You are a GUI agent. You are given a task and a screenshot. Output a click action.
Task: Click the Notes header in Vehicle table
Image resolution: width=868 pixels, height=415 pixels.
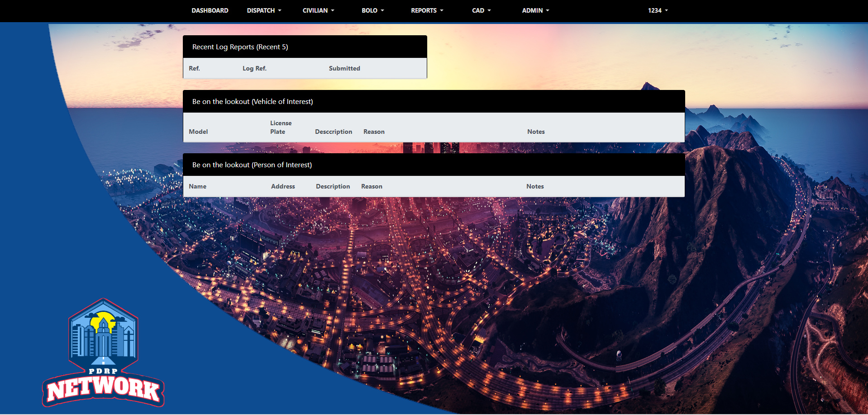(536, 132)
